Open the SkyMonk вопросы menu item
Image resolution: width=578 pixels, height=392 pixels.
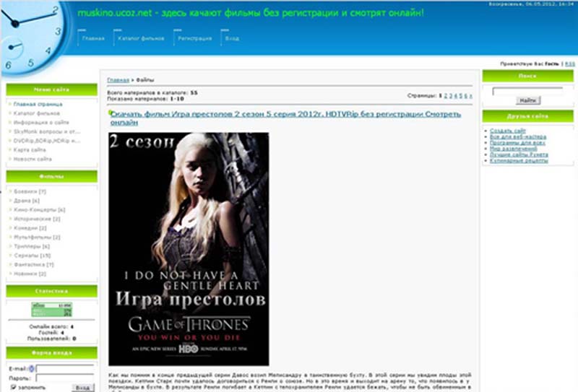(x=46, y=131)
